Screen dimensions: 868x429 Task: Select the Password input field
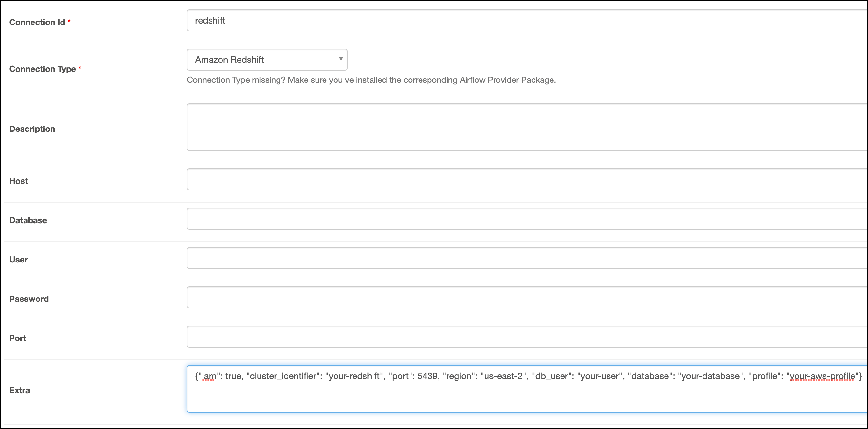[x=527, y=298]
